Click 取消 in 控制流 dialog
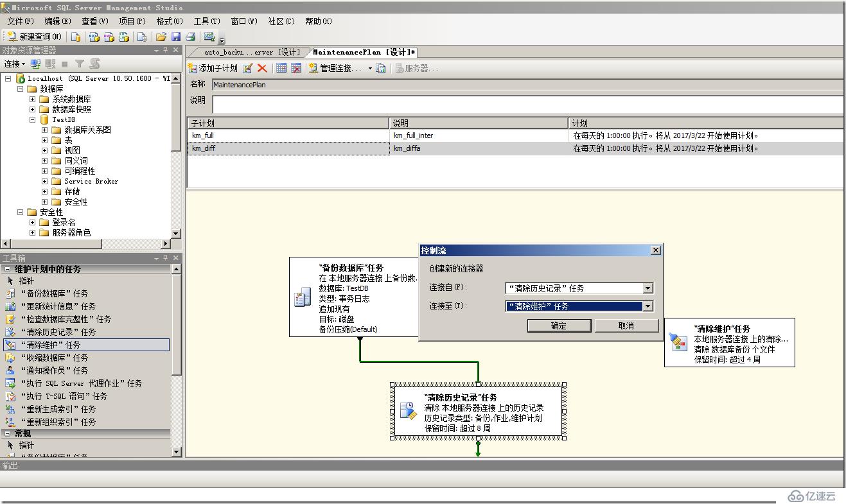This screenshot has width=846, height=504. tap(626, 326)
